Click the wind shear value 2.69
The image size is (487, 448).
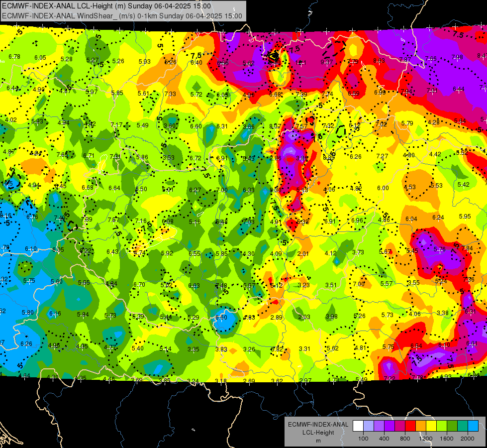[249, 381]
